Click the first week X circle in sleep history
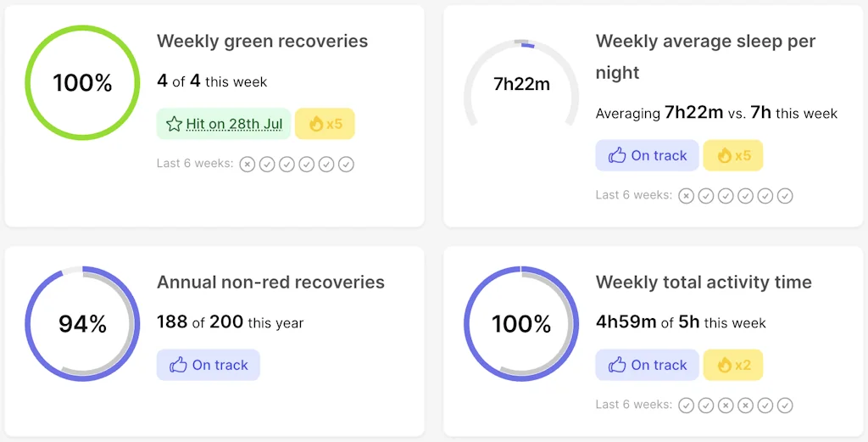 click(x=686, y=196)
